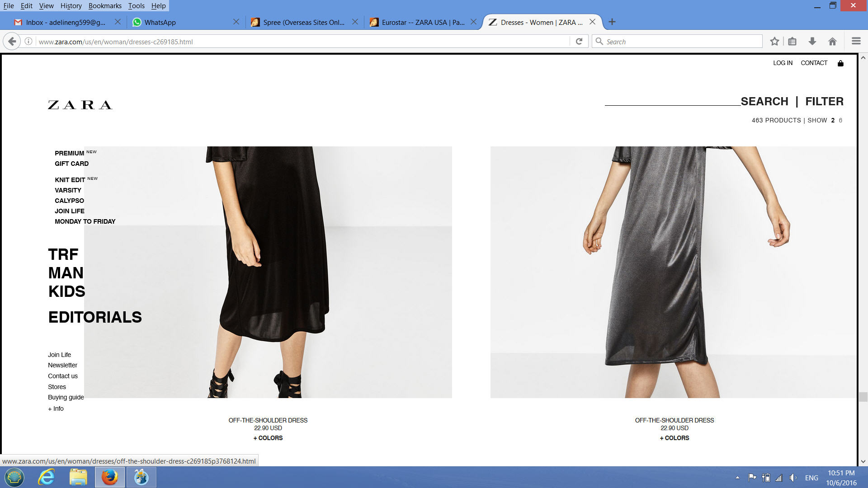Close the Spree Overseas Sites tab

pyautogui.click(x=355, y=22)
